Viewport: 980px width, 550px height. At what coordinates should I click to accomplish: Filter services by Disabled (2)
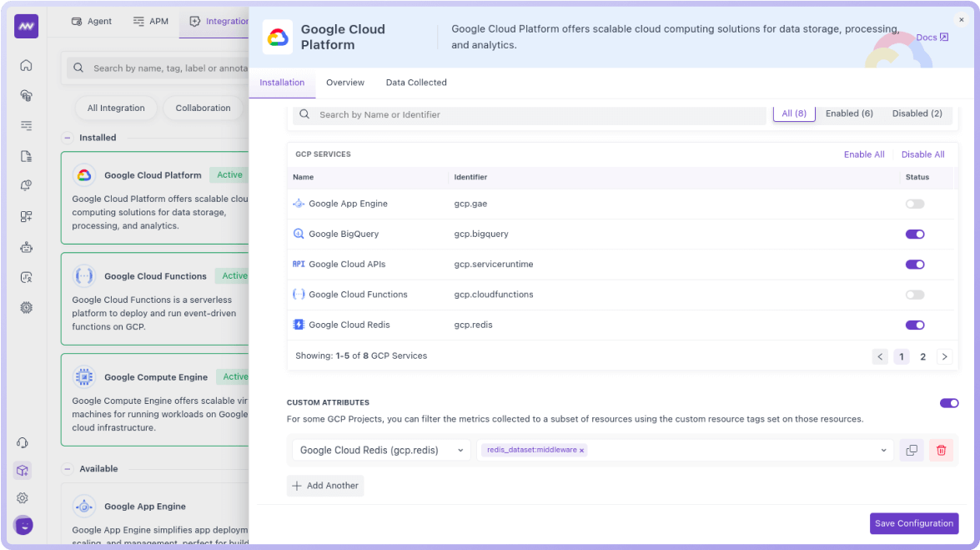click(917, 114)
